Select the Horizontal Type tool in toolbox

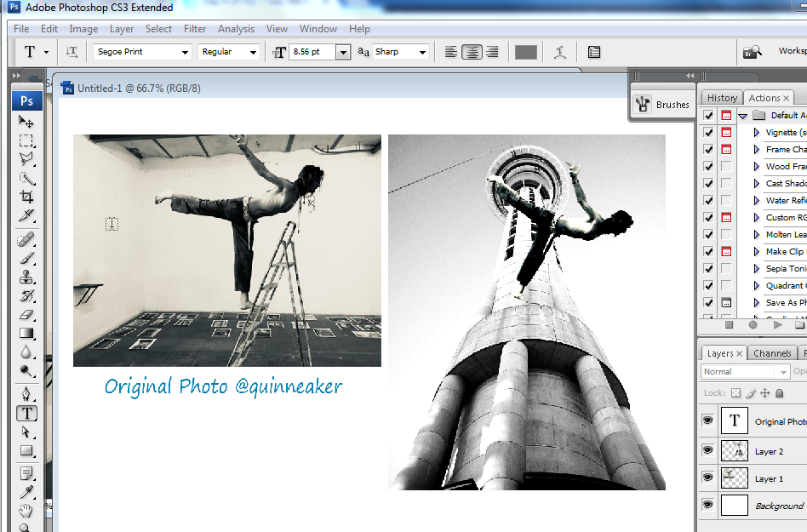[x=26, y=413]
